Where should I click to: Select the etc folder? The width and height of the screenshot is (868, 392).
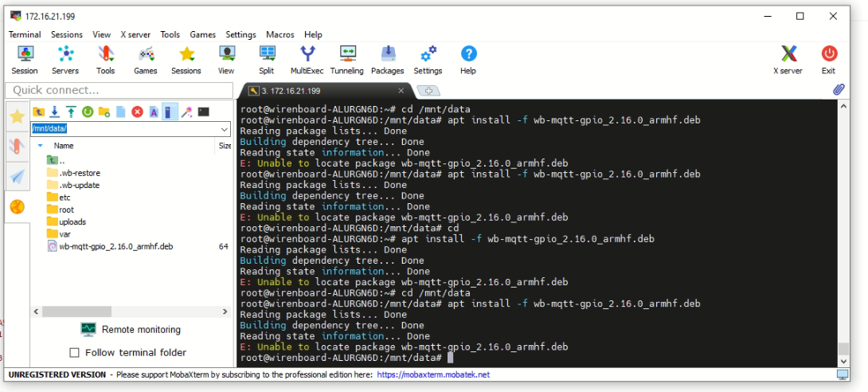(x=59, y=197)
